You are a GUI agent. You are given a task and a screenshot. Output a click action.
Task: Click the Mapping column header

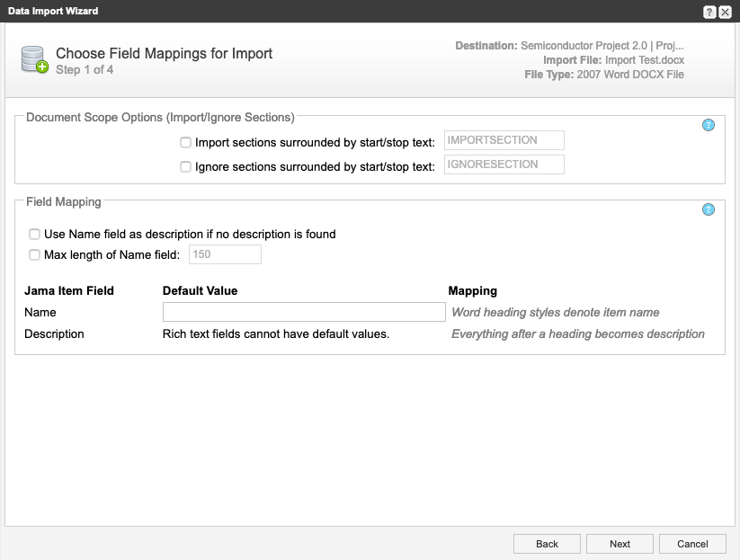click(473, 291)
